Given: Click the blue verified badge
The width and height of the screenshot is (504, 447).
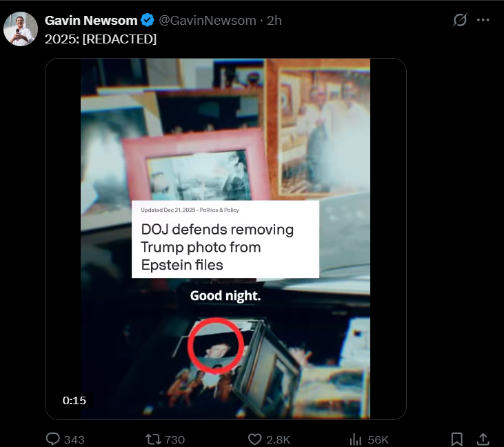Looking at the screenshot, I should coord(148,20).
